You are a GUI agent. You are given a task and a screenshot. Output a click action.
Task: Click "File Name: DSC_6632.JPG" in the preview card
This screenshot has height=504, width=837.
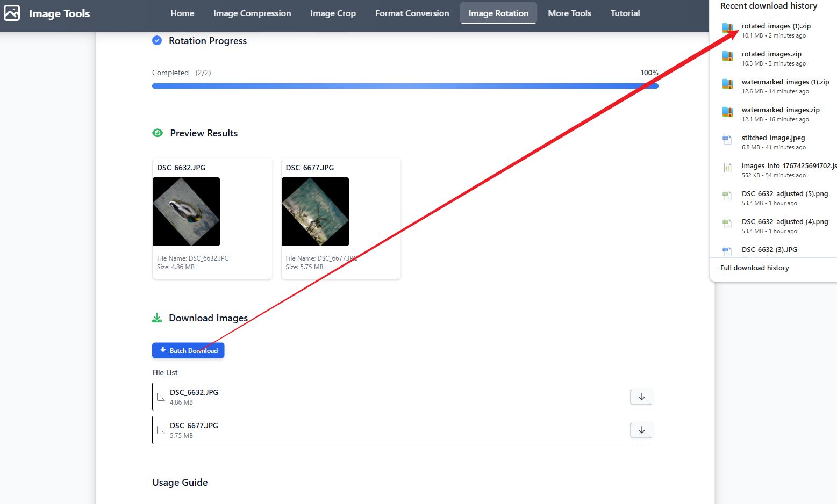[193, 258]
